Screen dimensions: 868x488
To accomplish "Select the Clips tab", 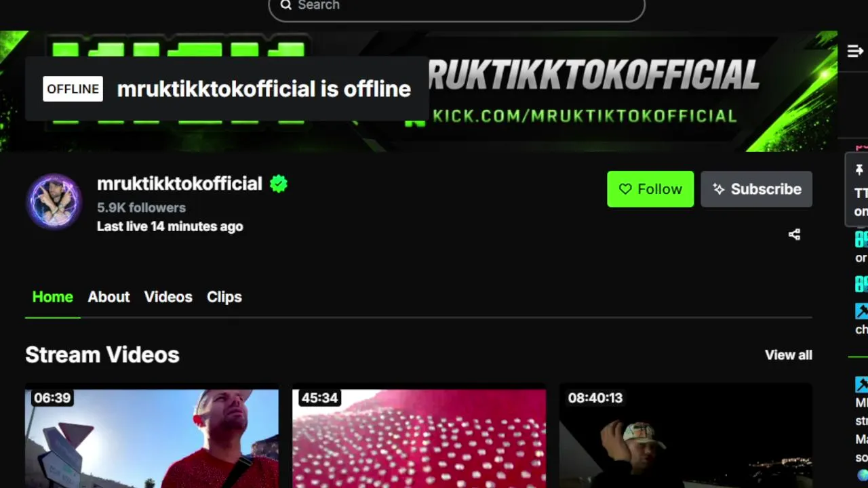I will (x=224, y=297).
